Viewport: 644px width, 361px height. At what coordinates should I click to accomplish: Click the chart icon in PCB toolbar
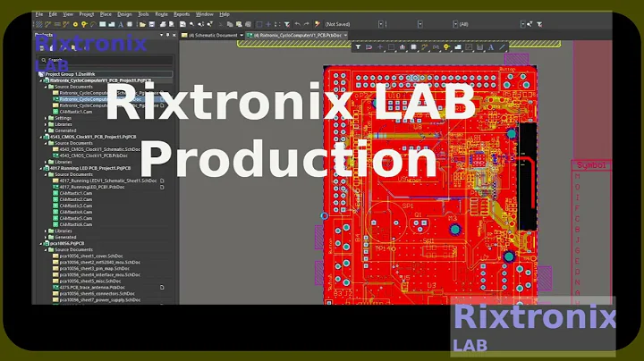click(402, 47)
